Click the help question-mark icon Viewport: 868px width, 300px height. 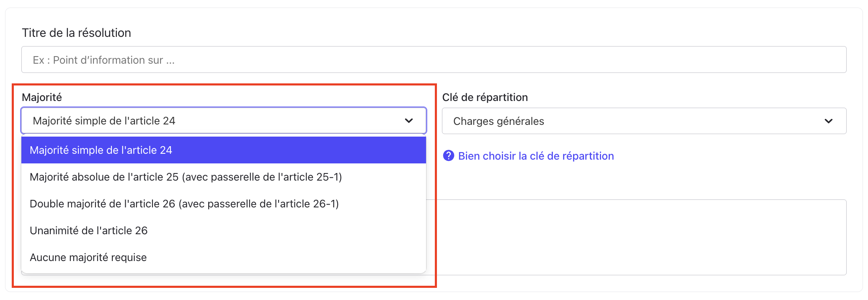click(448, 156)
